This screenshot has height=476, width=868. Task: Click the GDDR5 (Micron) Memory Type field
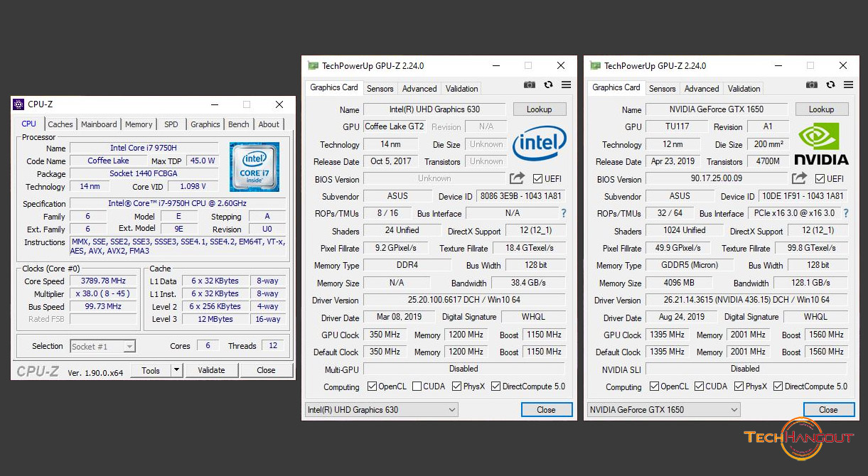point(689,265)
